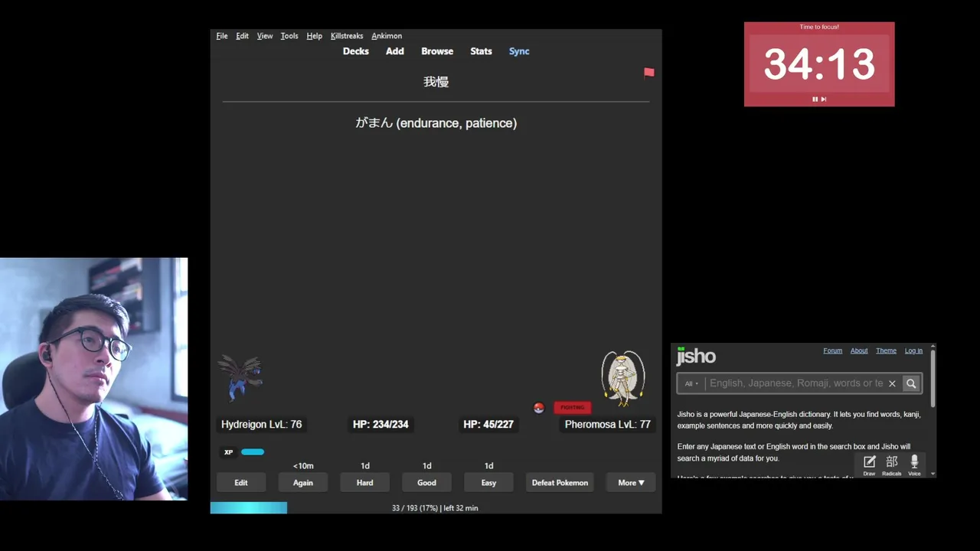Open Jisho Radicals input
980x551 pixels.
tap(892, 465)
